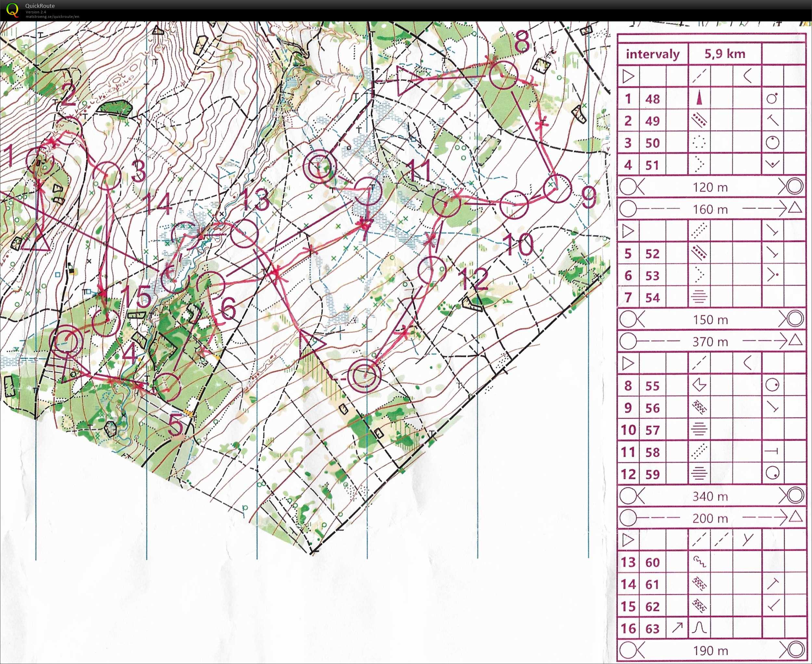Viewport: 812px width, 664px height.
Task: Click the control 13 label on the map
Action: click(x=254, y=199)
